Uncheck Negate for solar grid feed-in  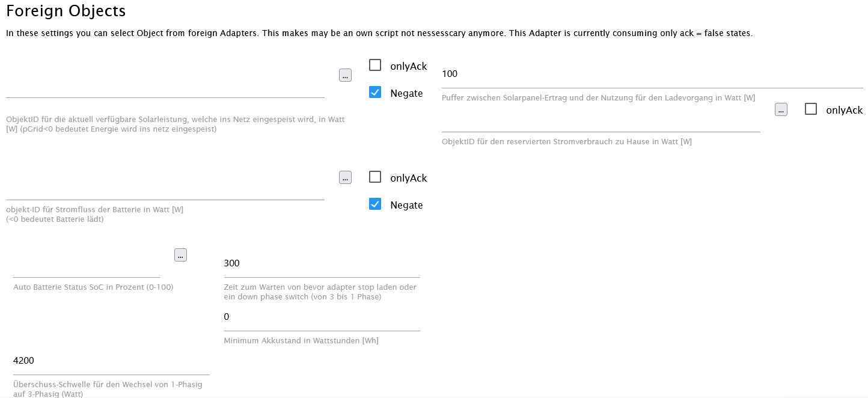click(375, 92)
